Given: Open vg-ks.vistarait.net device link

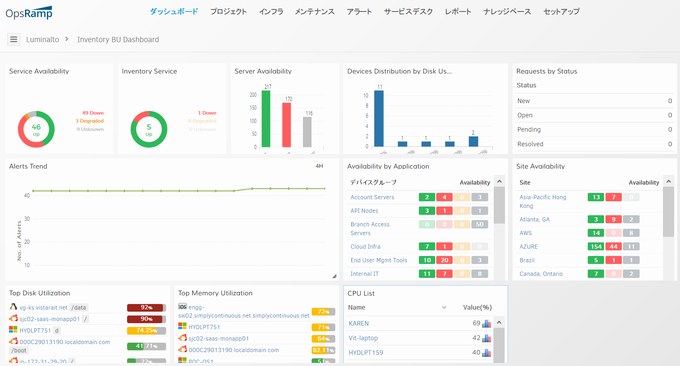Looking at the screenshot, I should [x=43, y=307].
